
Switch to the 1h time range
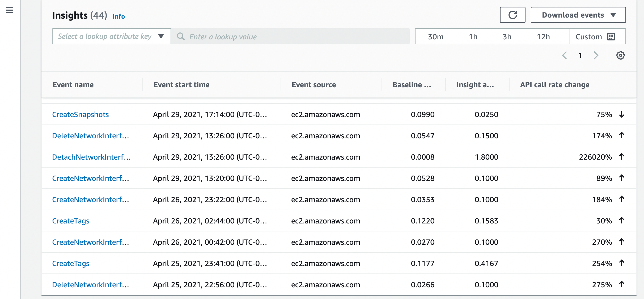(473, 36)
